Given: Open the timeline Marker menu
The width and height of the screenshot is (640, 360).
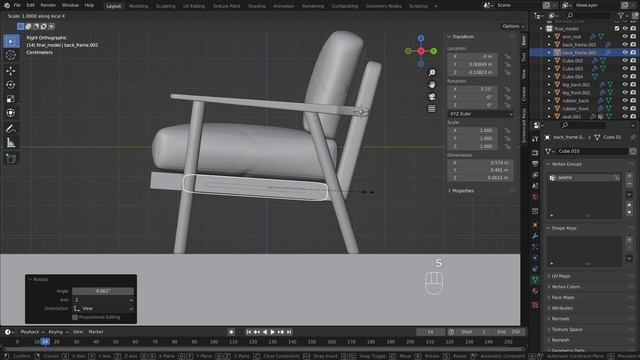Looking at the screenshot, I should coord(96,332).
